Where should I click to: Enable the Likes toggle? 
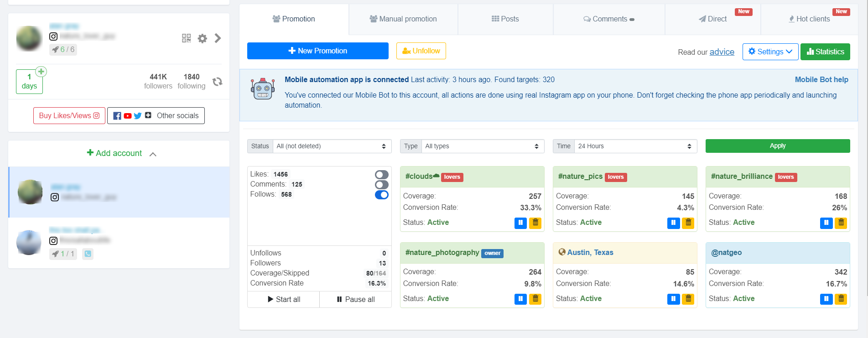tap(382, 175)
